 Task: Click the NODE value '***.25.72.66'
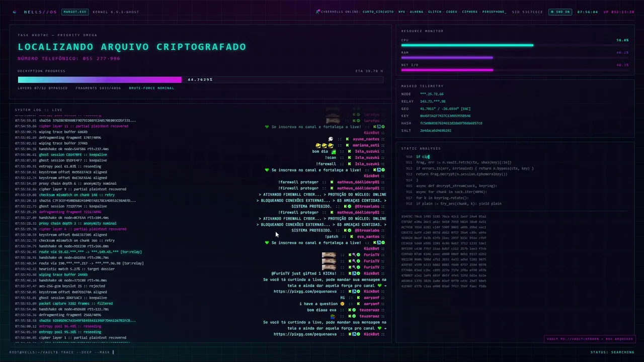(x=432, y=94)
